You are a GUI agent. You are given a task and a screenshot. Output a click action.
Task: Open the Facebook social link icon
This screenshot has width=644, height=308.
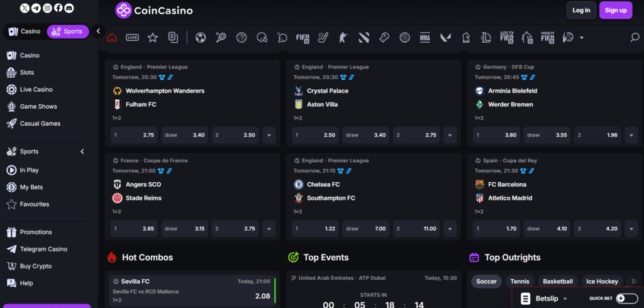click(58, 8)
